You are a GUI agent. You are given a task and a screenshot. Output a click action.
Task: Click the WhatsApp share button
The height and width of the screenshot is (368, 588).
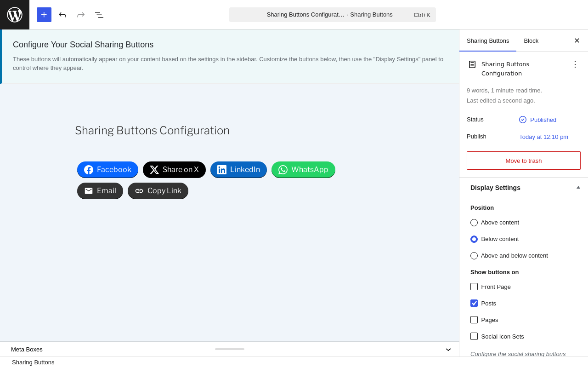[303, 170]
